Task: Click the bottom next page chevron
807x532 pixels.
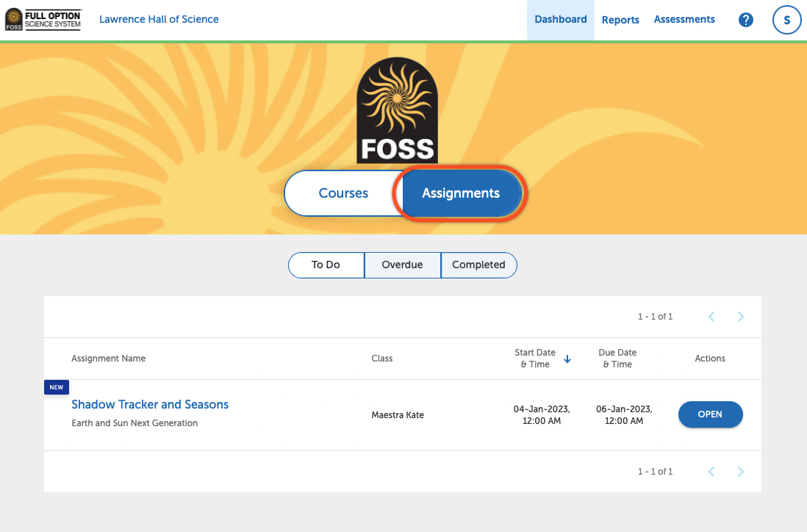Action: (x=740, y=472)
